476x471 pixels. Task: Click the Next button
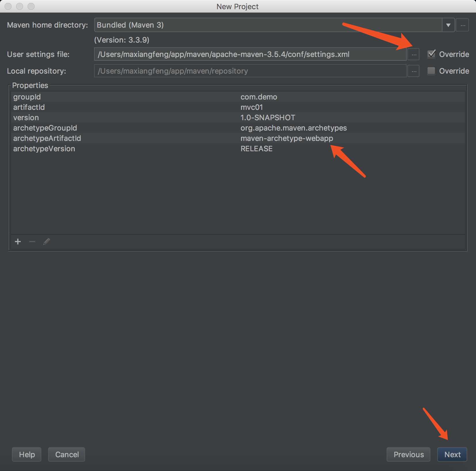452,455
